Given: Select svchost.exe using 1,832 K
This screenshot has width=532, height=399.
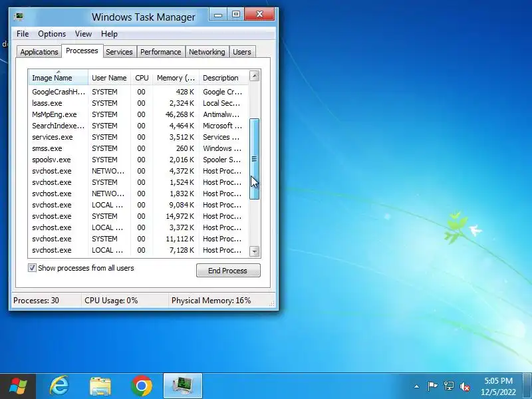Looking at the screenshot, I should point(139,194).
